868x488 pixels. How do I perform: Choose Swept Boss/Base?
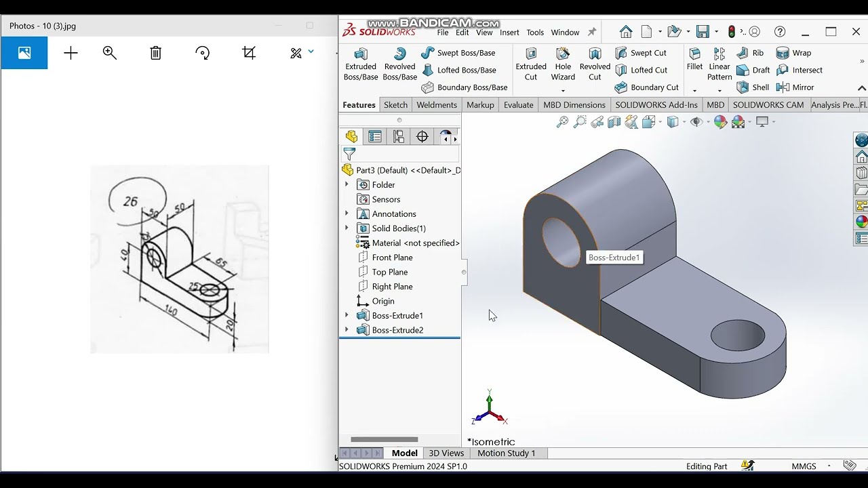(x=458, y=53)
